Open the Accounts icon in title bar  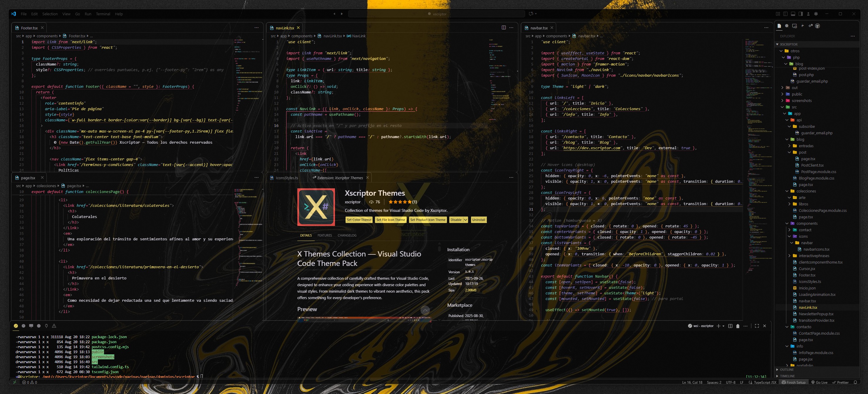808,14
